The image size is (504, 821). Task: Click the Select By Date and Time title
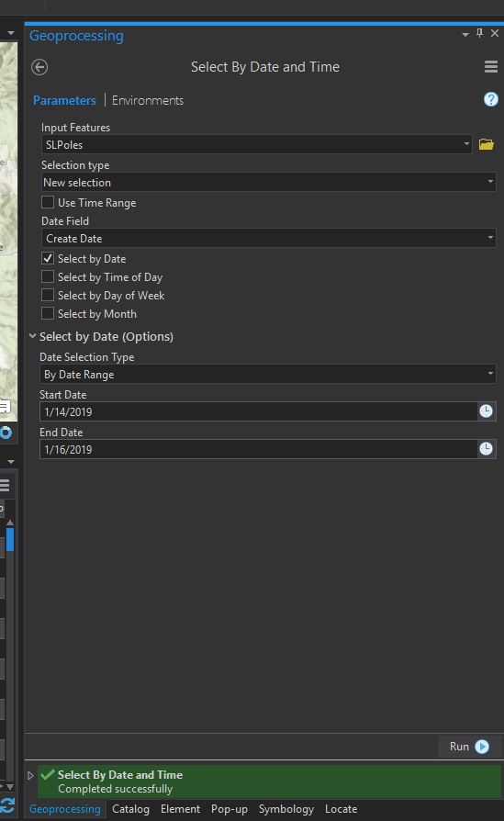pyautogui.click(x=264, y=67)
